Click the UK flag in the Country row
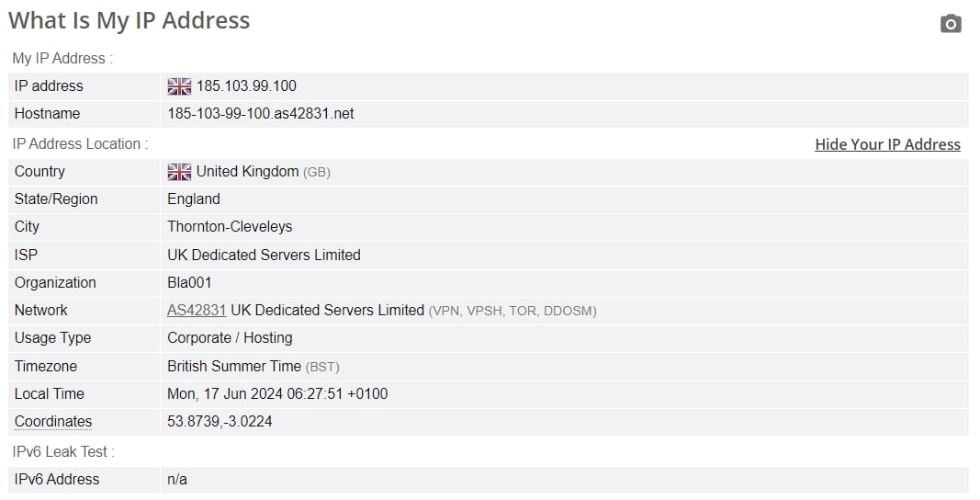The image size is (980, 500). pos(179,172)
